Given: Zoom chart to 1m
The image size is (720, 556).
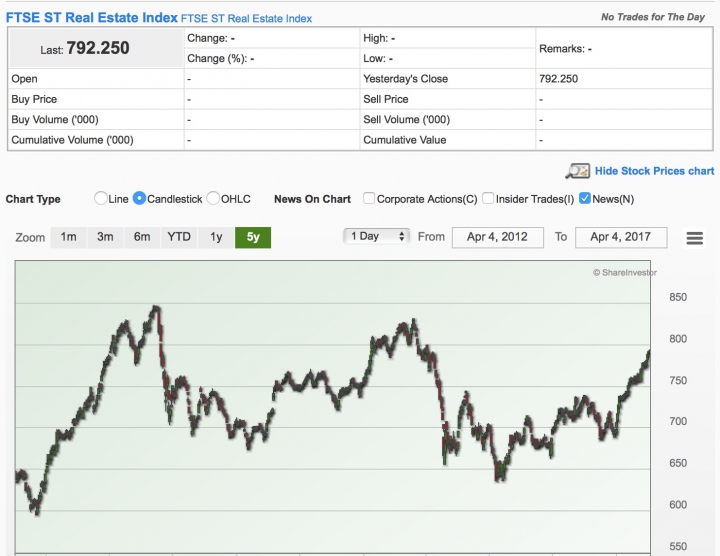Looking at the screenshot, I should [68, 237].
